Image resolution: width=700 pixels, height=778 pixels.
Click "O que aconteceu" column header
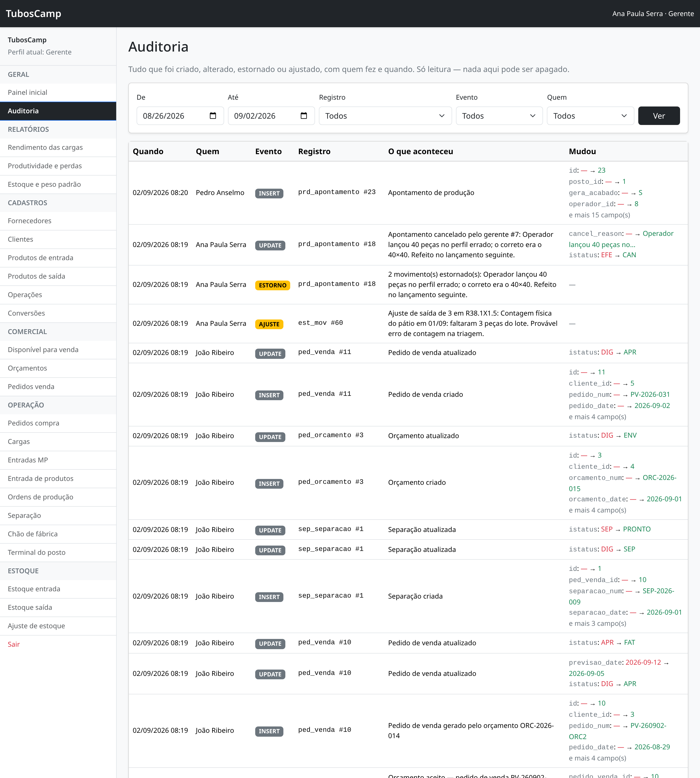(x=420, y=152)
